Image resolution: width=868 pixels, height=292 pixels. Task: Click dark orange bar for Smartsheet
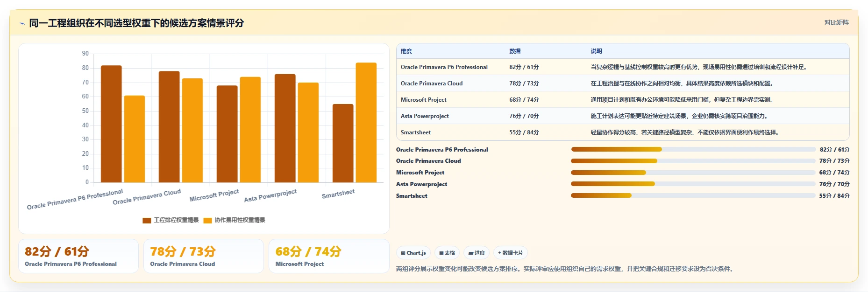(343, 143)
